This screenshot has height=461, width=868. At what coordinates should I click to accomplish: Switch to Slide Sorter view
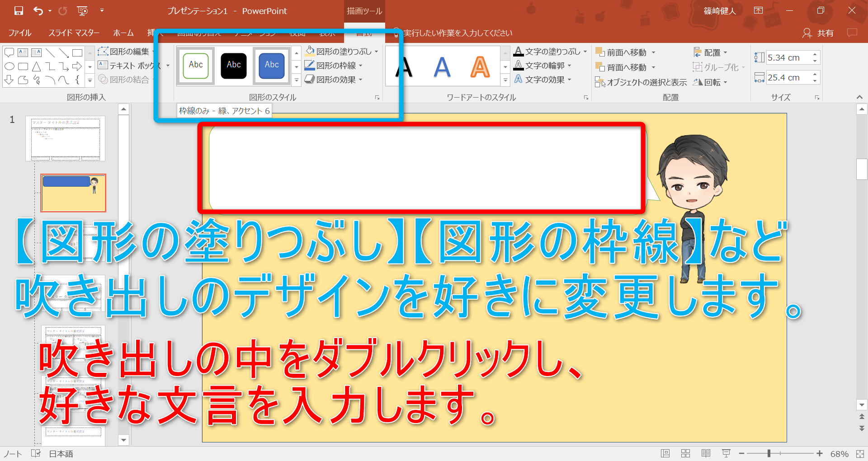click(x=685, y=453)
